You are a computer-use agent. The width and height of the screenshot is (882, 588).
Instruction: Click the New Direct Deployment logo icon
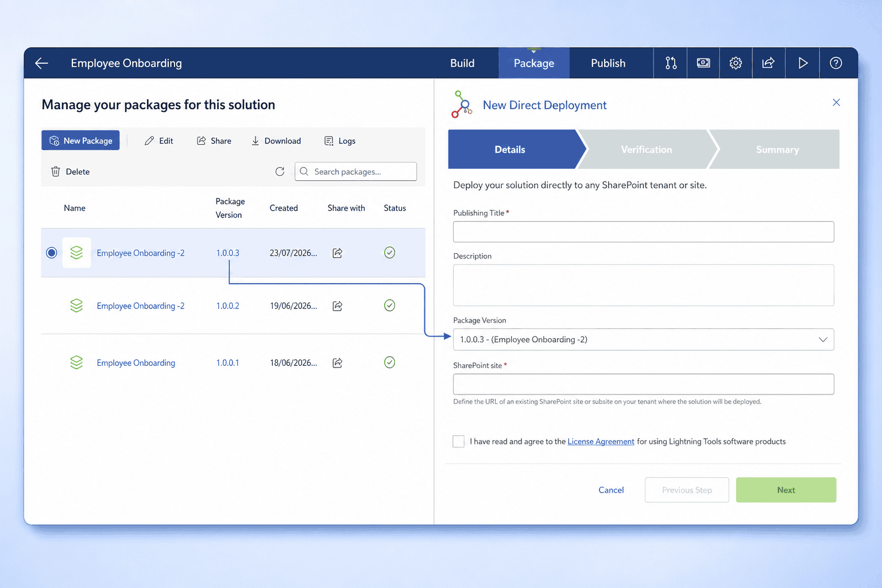462,105
